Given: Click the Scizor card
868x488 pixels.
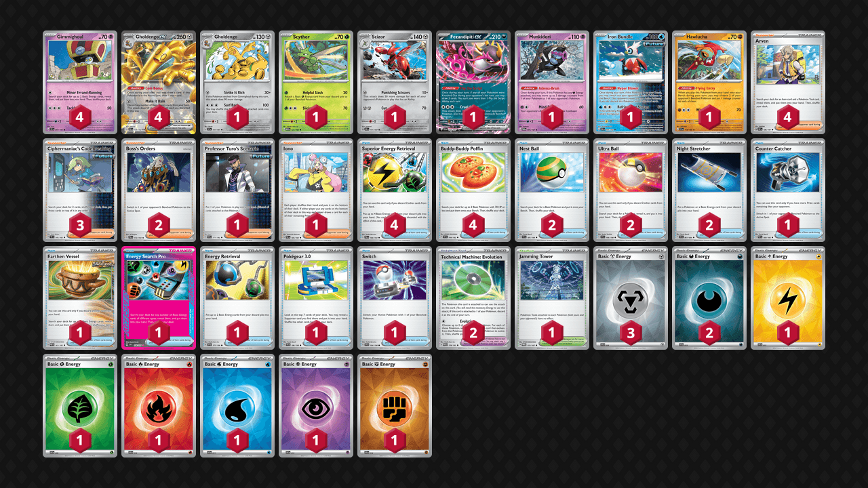Looking at the screenshot, I should 395,82.
